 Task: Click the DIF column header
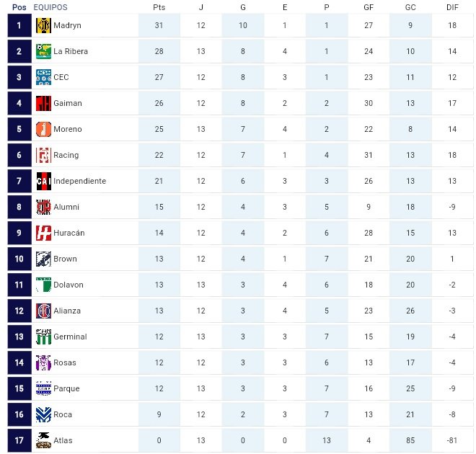[x=452, y=7]
